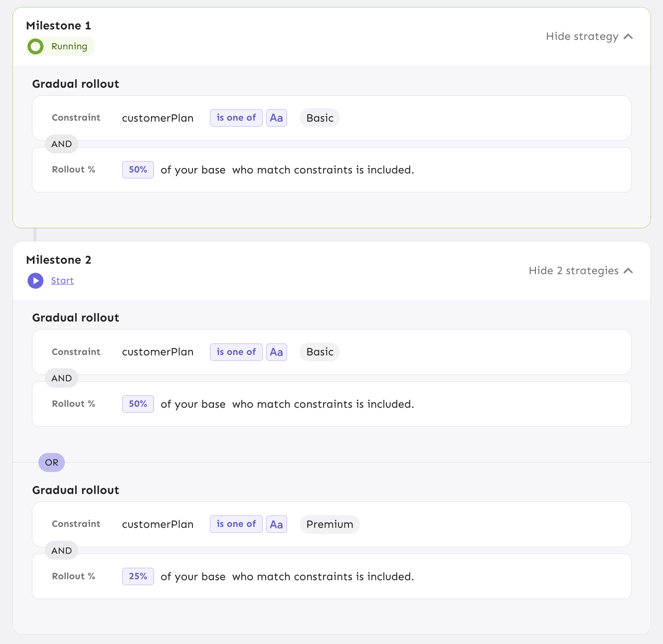The width and height of the screenshot is (663, 644).
Task: Click the 50% rollout badge in Milestone 1
Action: click(x=138, y=170)
